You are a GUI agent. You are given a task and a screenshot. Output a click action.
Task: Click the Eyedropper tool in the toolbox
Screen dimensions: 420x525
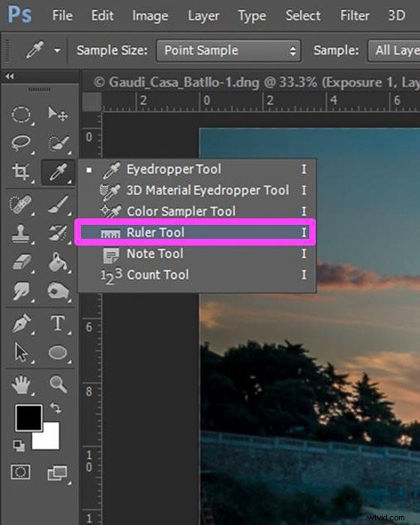pyautogui.click(x=58, y=172)
